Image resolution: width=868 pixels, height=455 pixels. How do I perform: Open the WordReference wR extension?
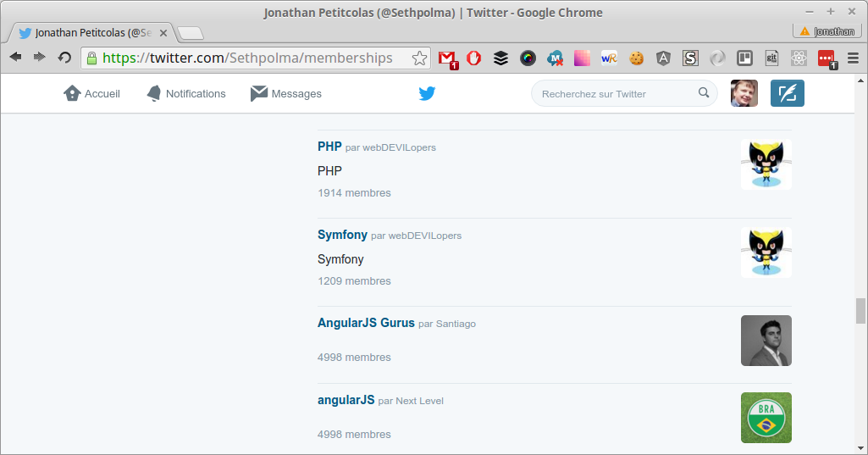pos(609,58)
